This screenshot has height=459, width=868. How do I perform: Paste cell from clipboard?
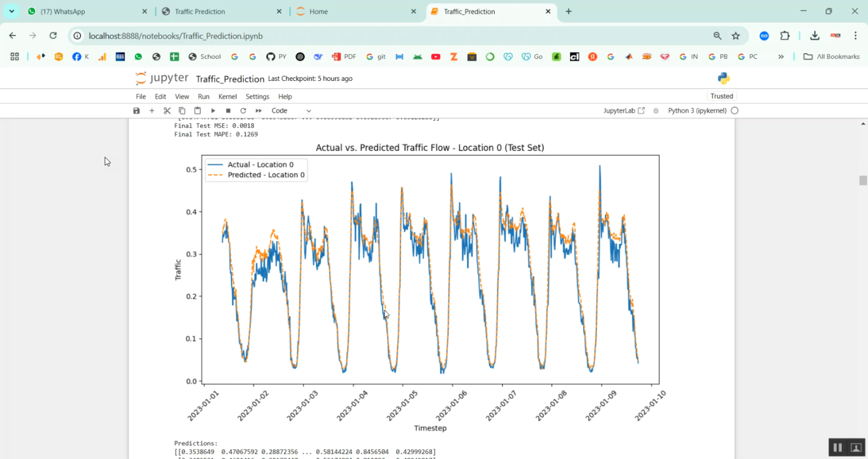click(x=197, y=110)
